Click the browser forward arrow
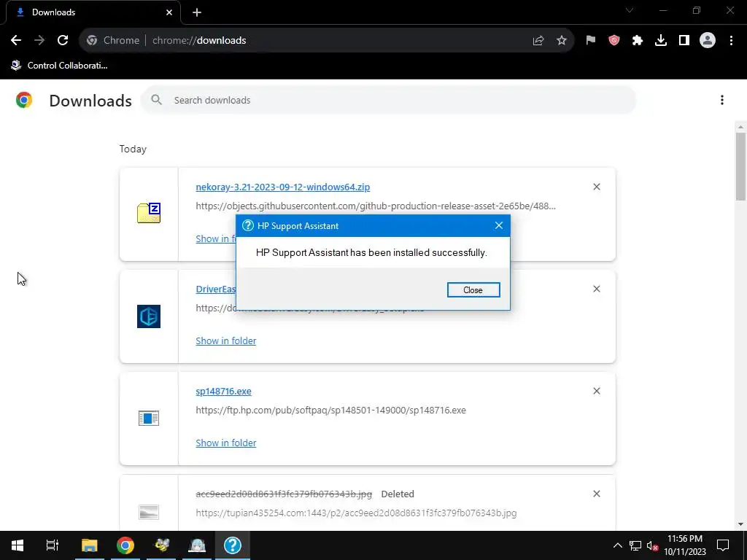Screen dimensions: 747x560 pyautogui.click(x=39, y=41)
